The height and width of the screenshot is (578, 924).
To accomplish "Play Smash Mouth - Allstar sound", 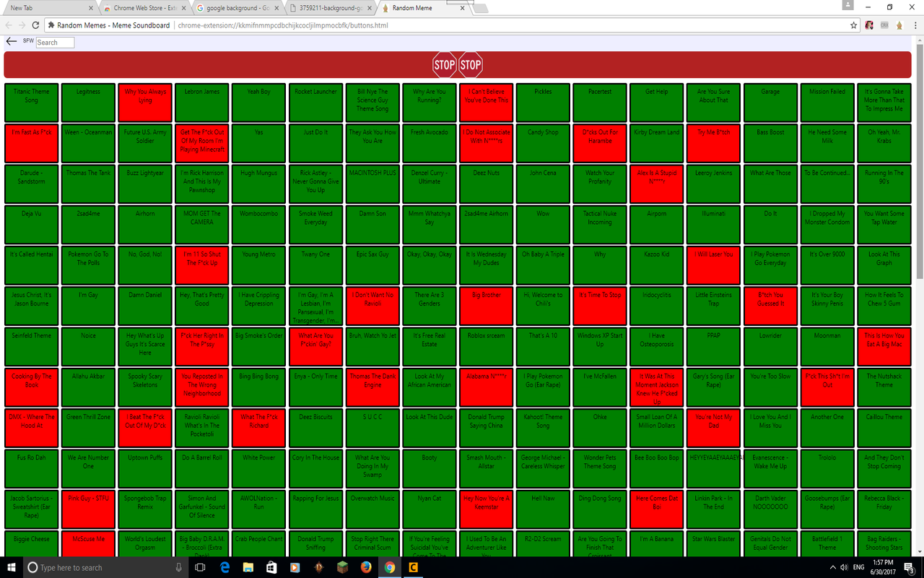I will 486,469.
